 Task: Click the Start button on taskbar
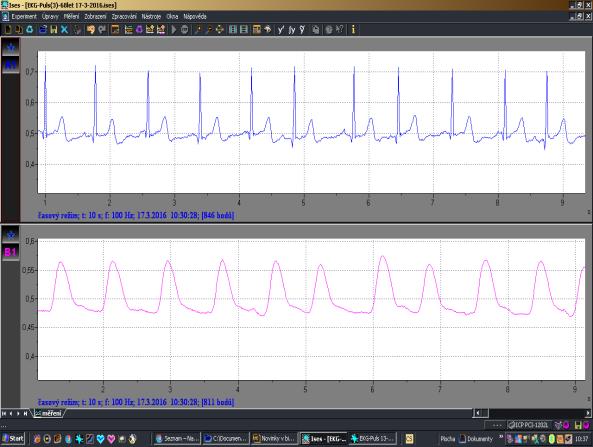pos(13,438)
